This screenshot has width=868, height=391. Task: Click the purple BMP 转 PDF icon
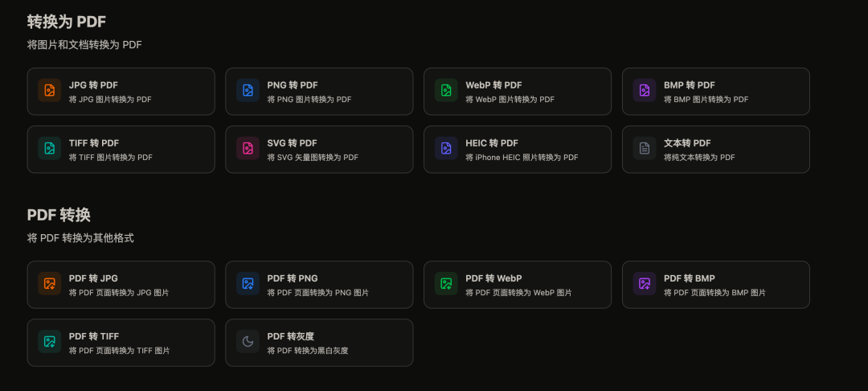pyautogui.click(x=645, y=91)
